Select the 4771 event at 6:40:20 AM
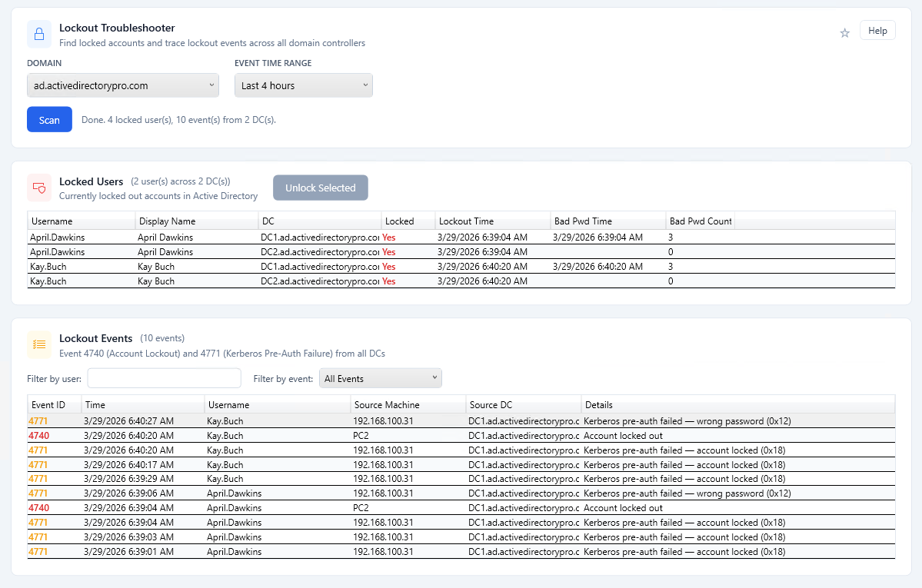Image resolution: width=922 pixels, height=588 pixels. pos(461,450)
